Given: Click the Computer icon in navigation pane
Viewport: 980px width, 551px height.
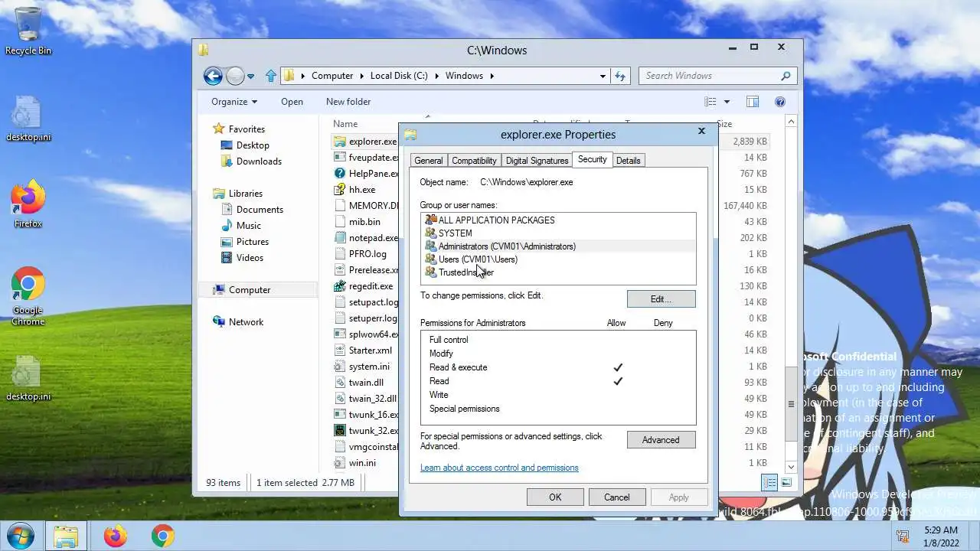Looking at the screenshot, I should pyautogui.click(x=219, y=290).
